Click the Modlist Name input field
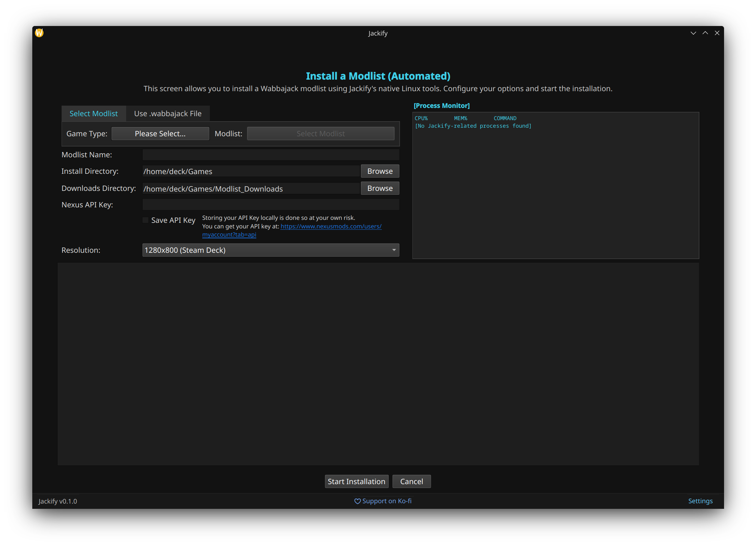Image resolution: width=756 pixels, height=547 pixels. point(271,155)
